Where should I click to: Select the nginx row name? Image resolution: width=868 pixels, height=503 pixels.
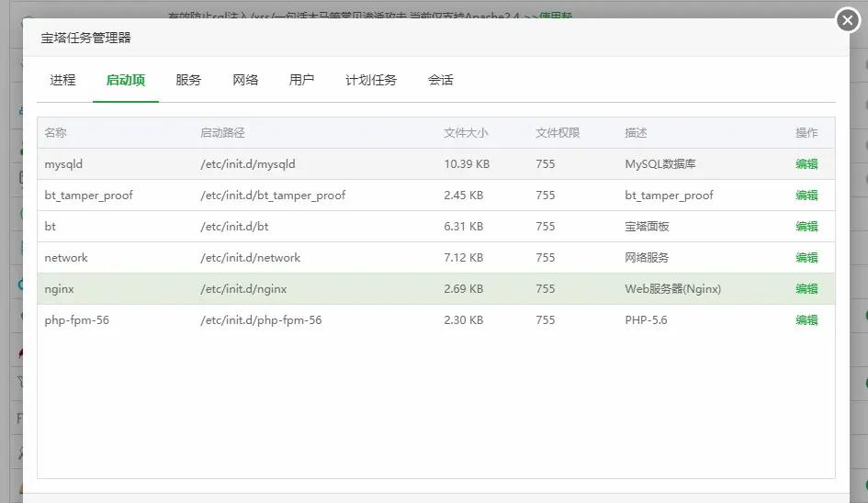coord(60,289)
